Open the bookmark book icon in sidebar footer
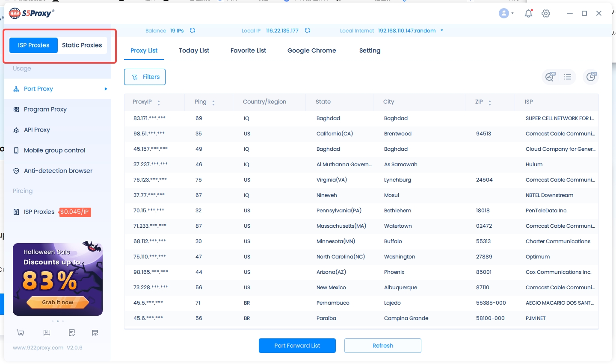Screen dimensions: 616x364 pyautogui.click(x=47, y=333)
